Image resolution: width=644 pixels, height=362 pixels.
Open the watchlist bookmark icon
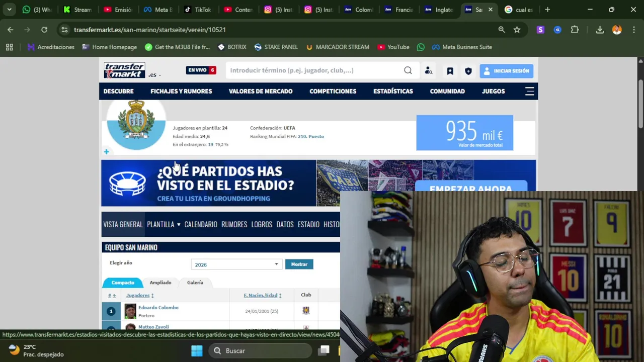pyautogui.click(x=450, y=71)
